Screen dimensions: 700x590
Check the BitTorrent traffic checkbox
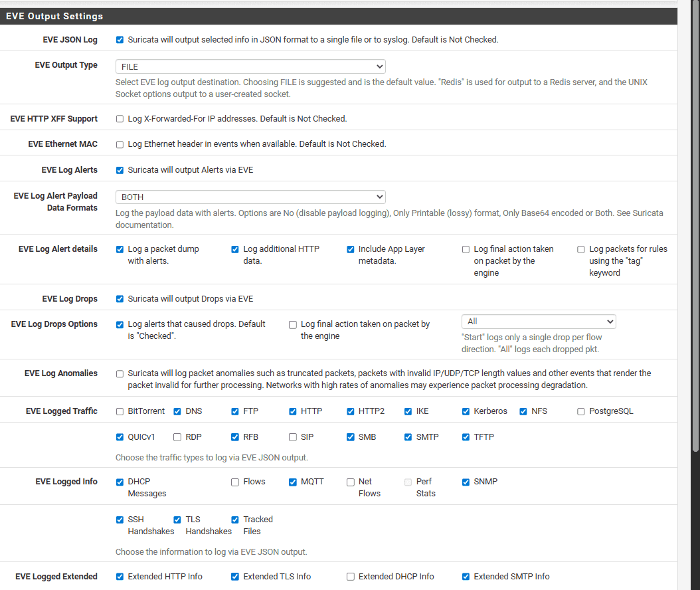click(120, 411)
